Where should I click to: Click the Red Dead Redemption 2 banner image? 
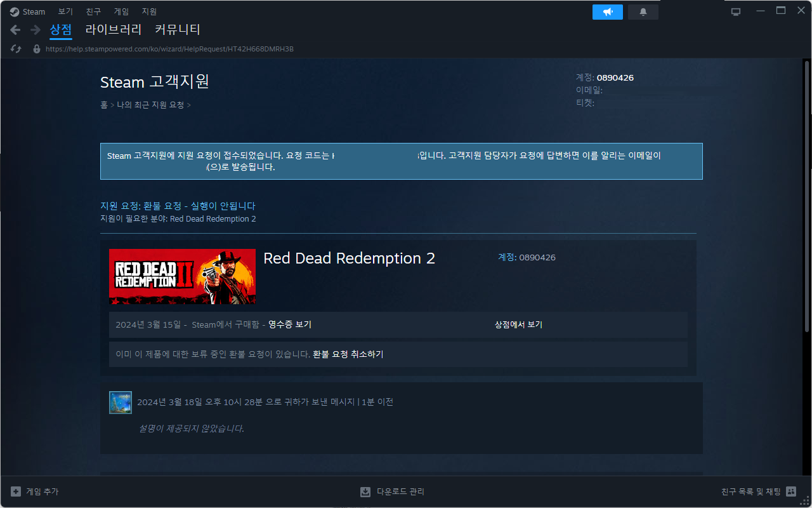(x=182, y=276)
